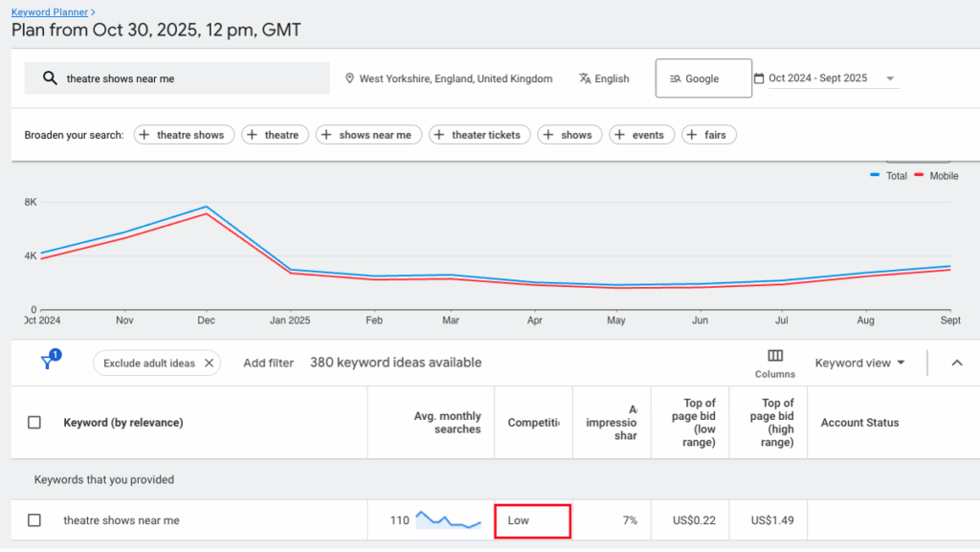980x552 pixels.
Task: Click the download icon at top right
Action: point(917,156)
